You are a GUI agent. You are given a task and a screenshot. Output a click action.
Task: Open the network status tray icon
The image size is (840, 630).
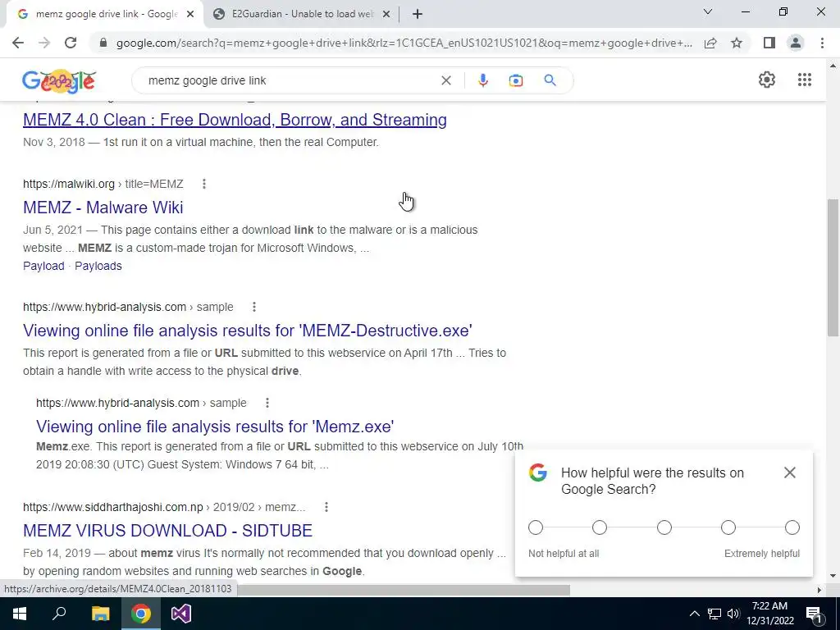[x=714, y=614]
